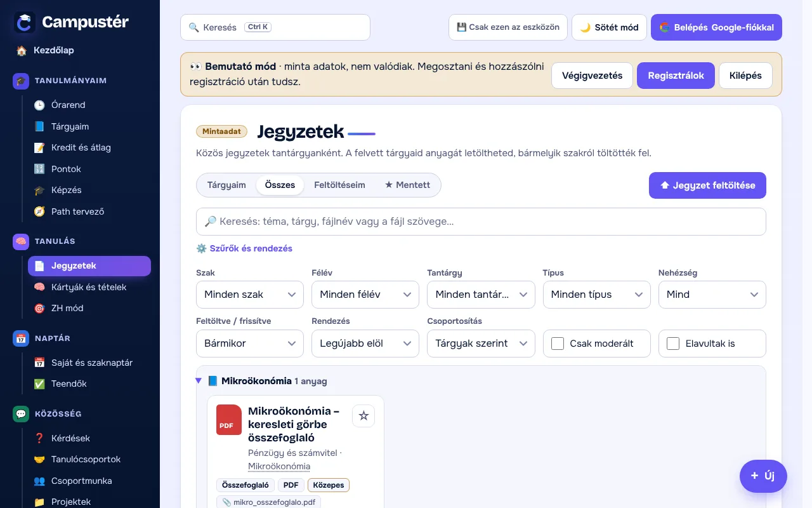
Task: Enable the Csak moderált checkbox
Action: 558,344
